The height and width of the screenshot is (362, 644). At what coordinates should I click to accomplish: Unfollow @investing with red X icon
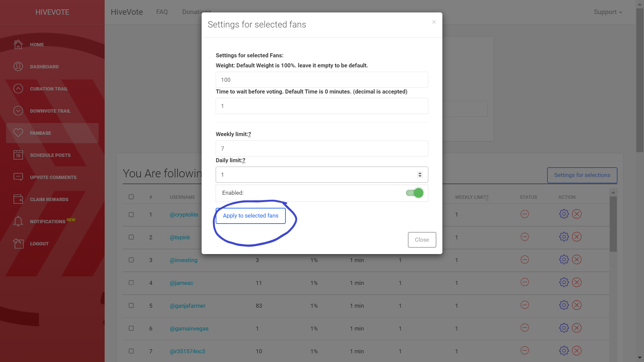577,259
